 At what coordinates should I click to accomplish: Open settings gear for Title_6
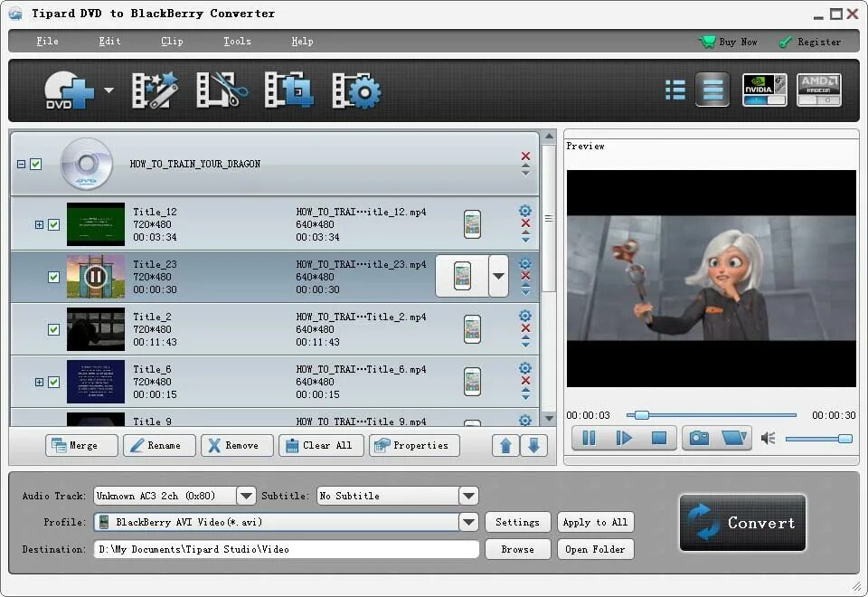pyautogui.click(x=524, y=368)
